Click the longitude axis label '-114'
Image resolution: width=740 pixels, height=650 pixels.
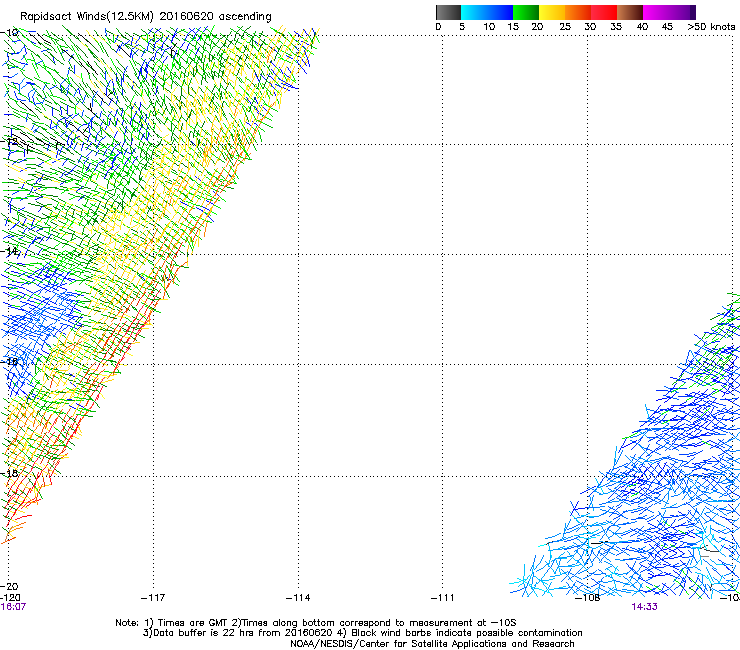pos(298,598)
